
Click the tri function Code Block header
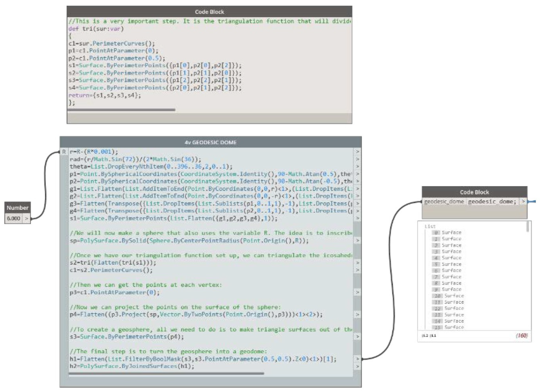pyautogui.click(x=209, y=12)
